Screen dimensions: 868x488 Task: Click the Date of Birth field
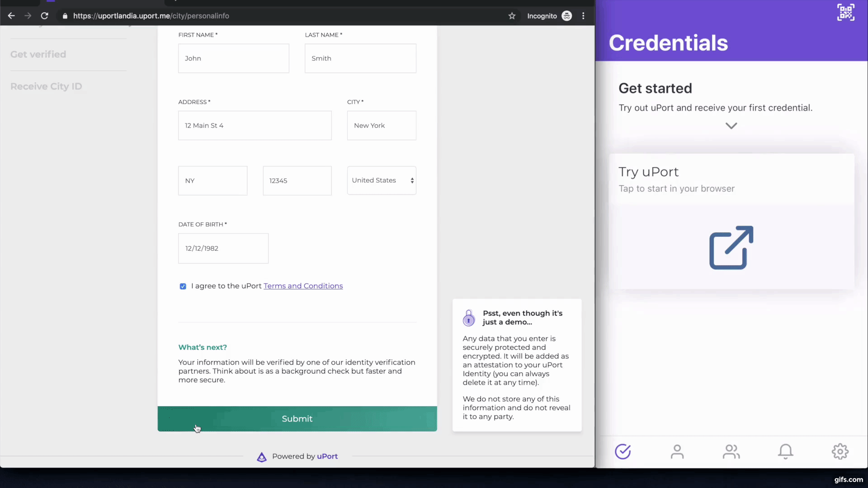[223, 249]
